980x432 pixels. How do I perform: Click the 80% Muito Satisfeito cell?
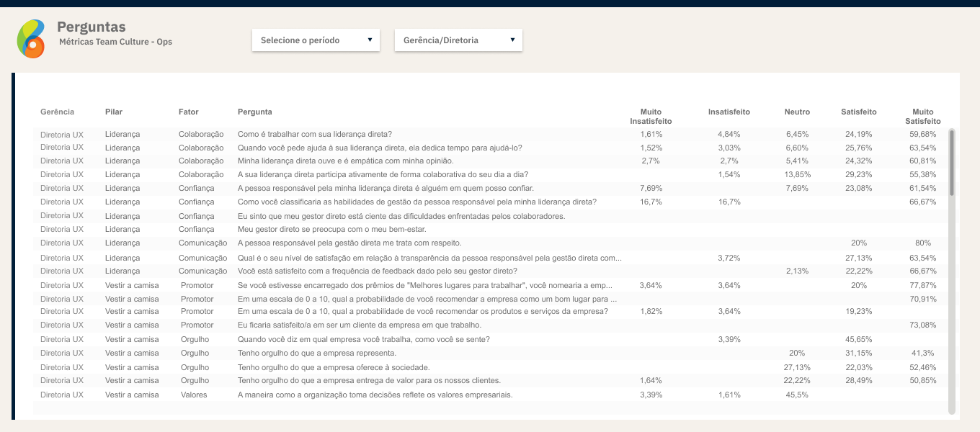(923, 243)
